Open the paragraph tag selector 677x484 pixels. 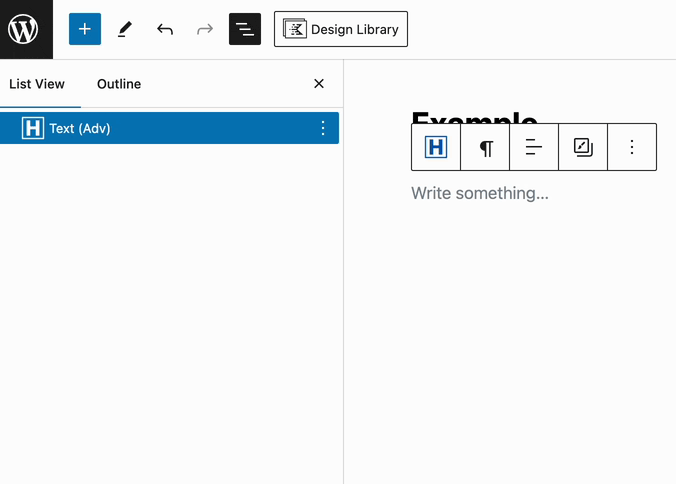tap(486, 147)
